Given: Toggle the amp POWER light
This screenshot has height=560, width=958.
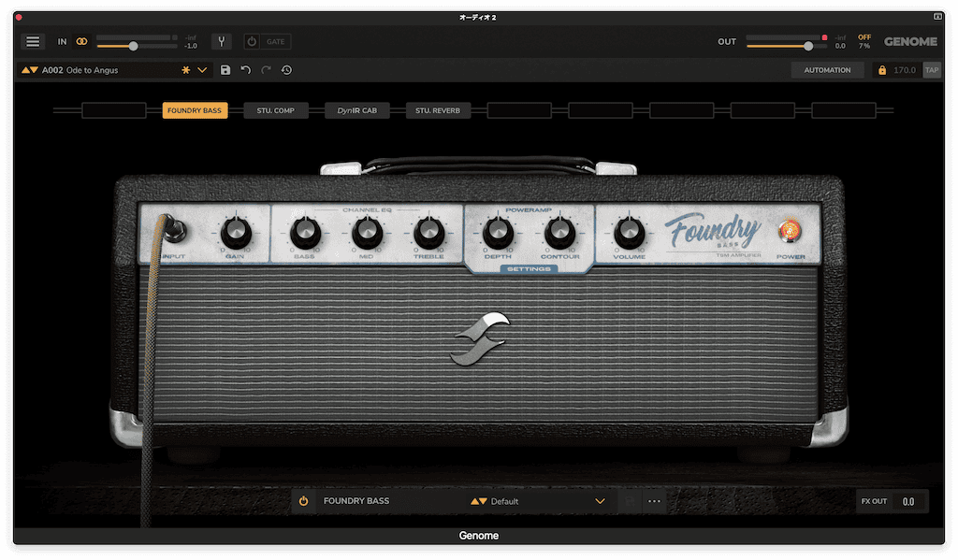Looking at the screenshot, I should click(790, 230).
